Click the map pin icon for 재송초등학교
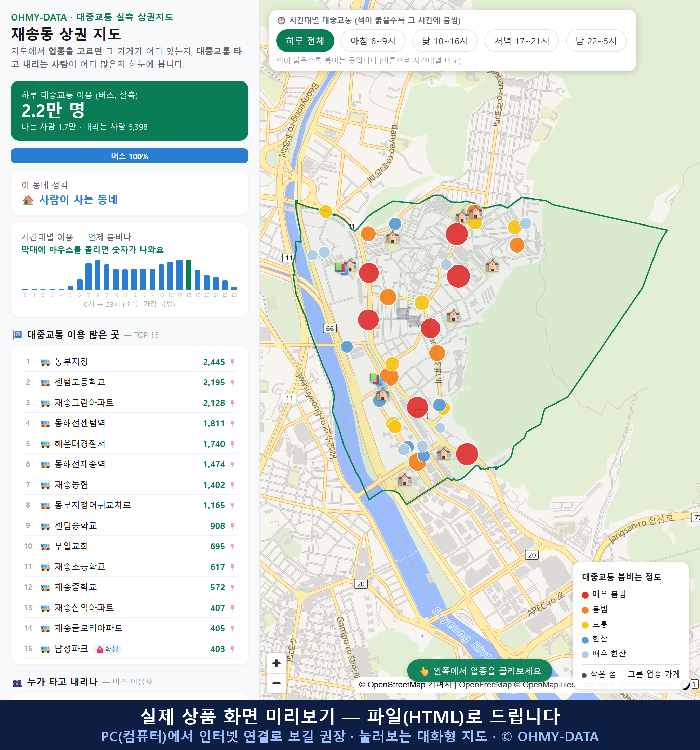 pyautogui.click(x=232, y=567)
